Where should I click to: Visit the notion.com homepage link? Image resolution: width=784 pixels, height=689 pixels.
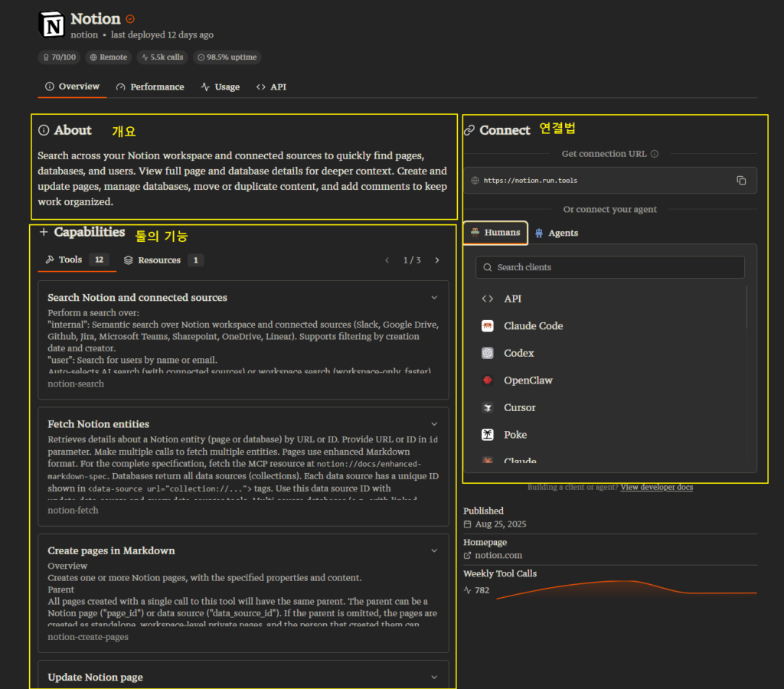498,555
